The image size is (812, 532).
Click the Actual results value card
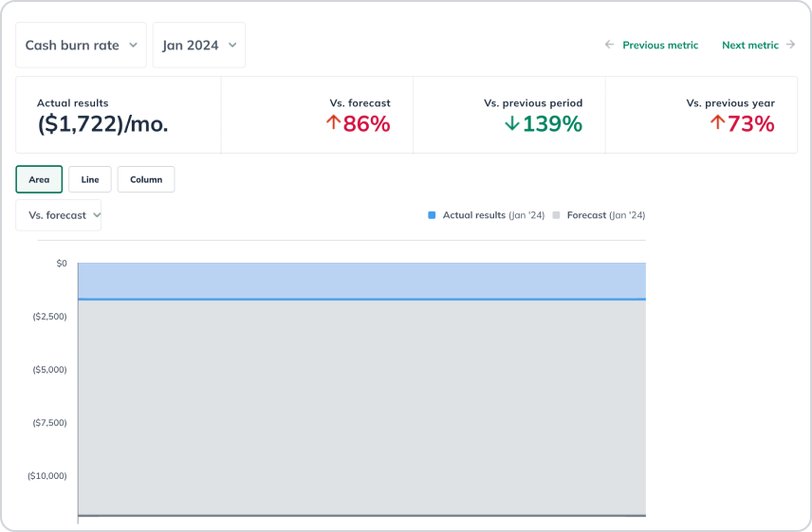click(119, 115)
